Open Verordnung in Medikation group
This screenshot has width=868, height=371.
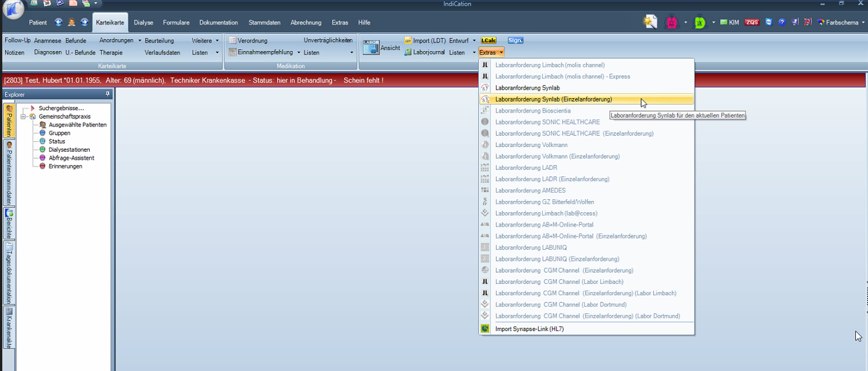click(x=252, y=40)
